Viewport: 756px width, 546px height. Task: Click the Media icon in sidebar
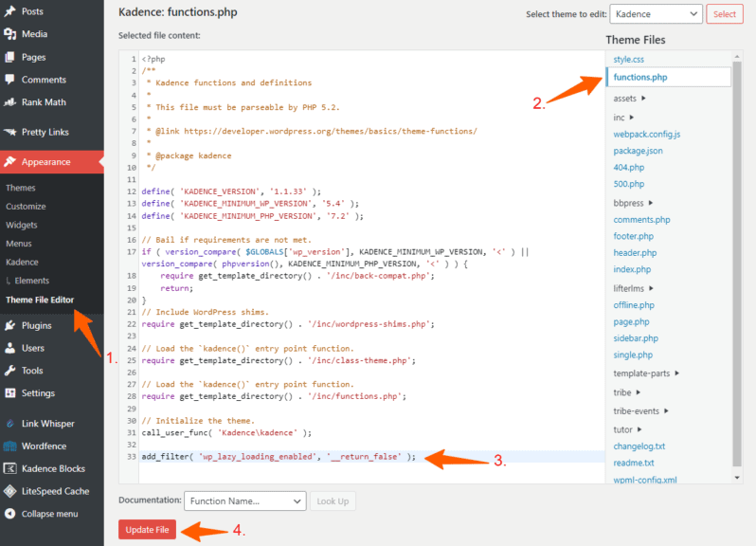pyautogui.click(x=10, y=34)
